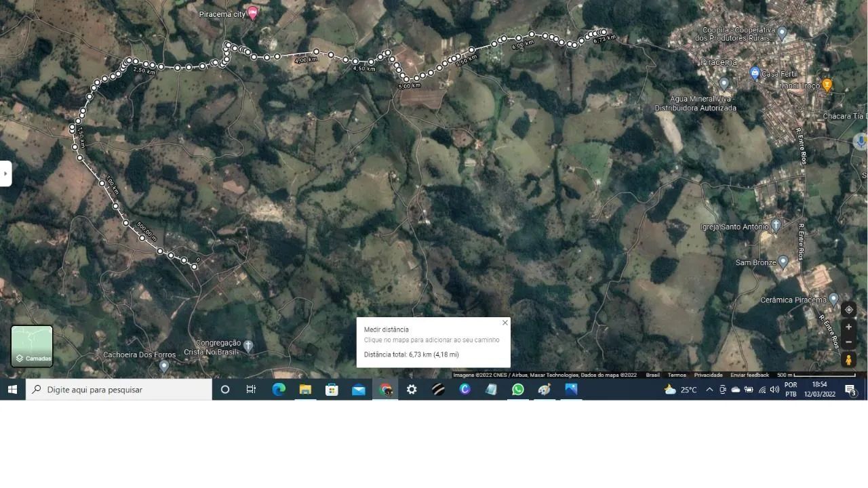The width and height of the screenshot is (868, 488).
Task: Close the Medir distância popup
Action: point(505,323)
